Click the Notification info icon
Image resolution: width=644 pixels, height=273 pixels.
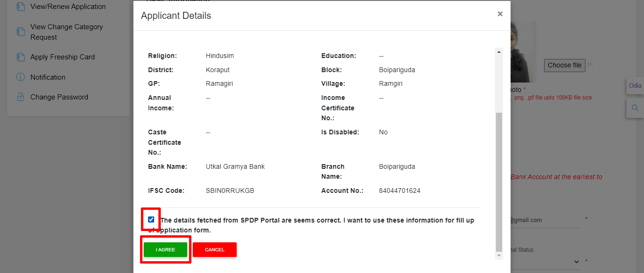pos(20,77)
